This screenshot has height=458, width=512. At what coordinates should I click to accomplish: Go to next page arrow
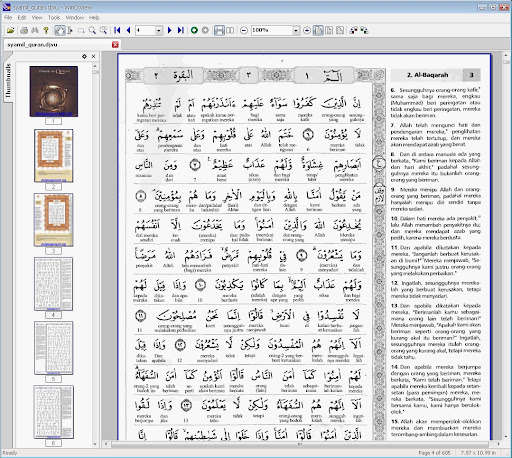[170, 30]
